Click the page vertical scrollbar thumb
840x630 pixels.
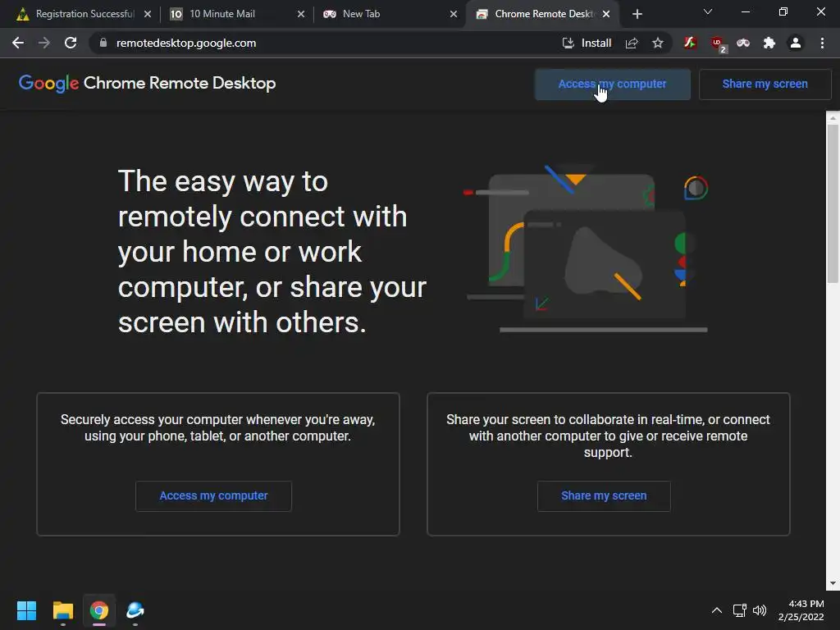(x=833, y=203)
